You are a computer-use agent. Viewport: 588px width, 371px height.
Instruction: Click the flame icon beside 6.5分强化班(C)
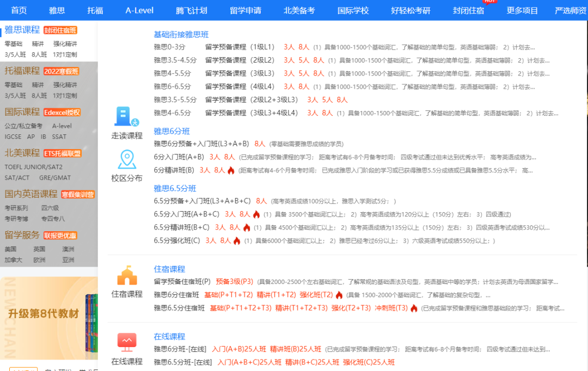[237, 240]
